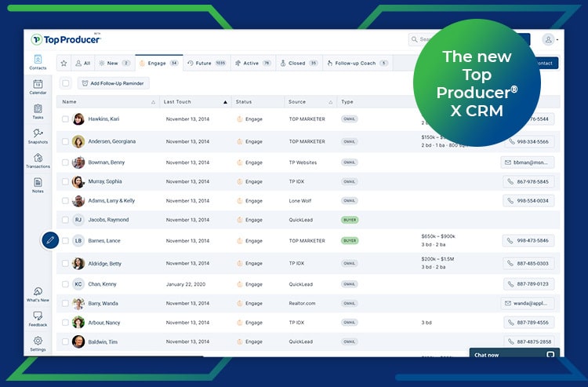Open the Snapshots sidebar icon
Image resolution: width=588 pixels, height=387 pixels.
[x=38, y=133]
